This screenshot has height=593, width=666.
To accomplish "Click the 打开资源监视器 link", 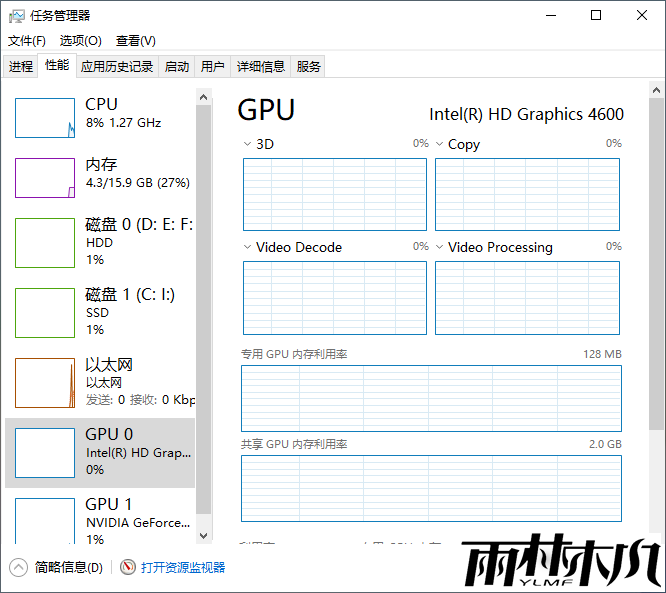I will coord(183,567).
